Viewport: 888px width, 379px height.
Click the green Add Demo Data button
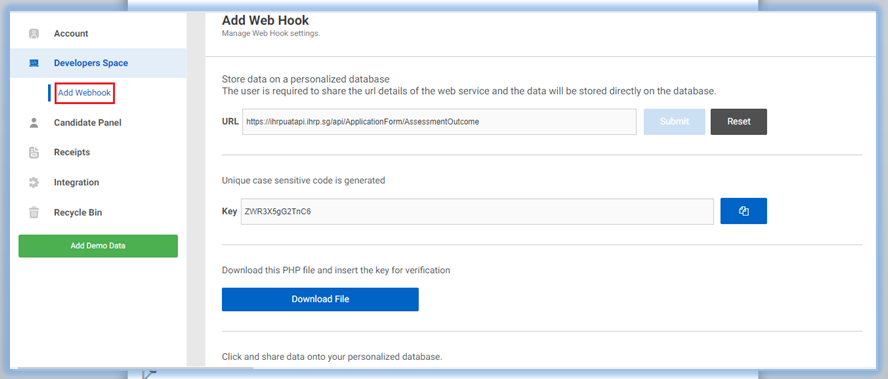click(x=98, y=246)
